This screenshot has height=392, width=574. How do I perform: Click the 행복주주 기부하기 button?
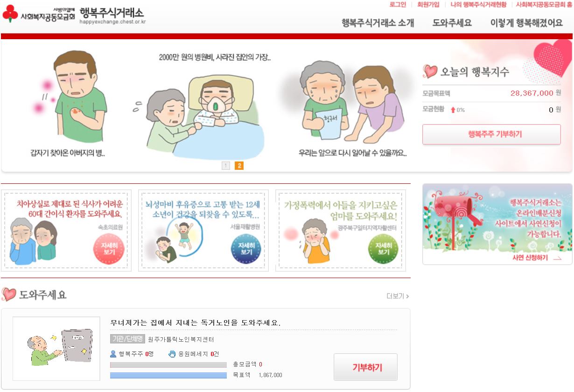point(491,134)
